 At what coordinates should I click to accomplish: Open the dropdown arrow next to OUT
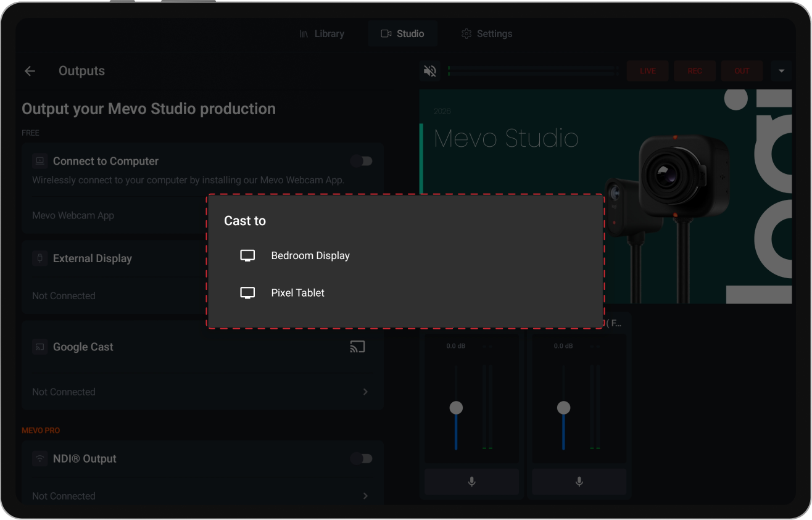click(781, 70)
